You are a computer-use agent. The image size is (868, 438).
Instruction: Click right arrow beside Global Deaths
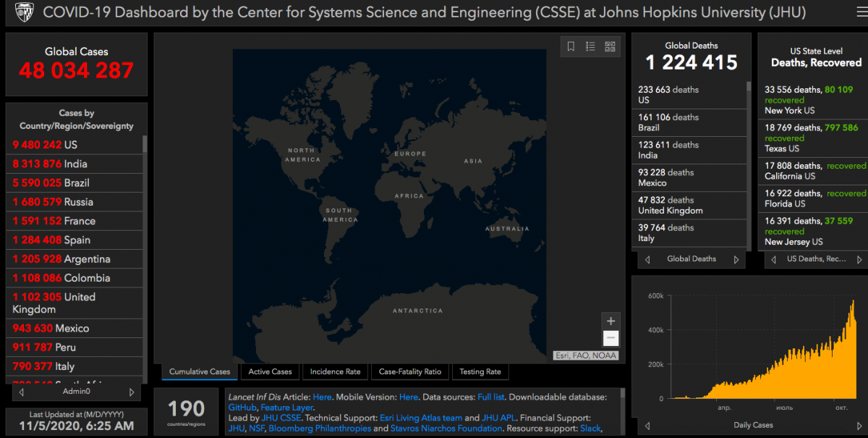click(736, 259)
